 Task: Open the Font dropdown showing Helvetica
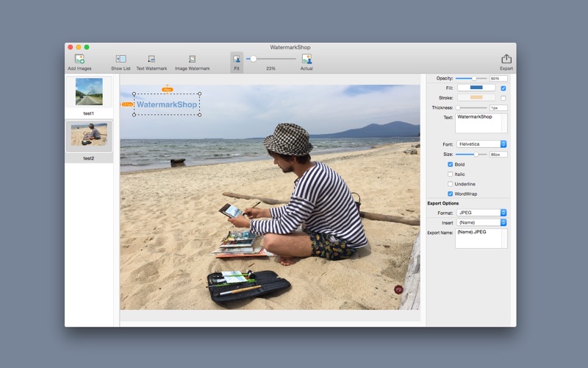pyautogui.click(x=481, y=144)
